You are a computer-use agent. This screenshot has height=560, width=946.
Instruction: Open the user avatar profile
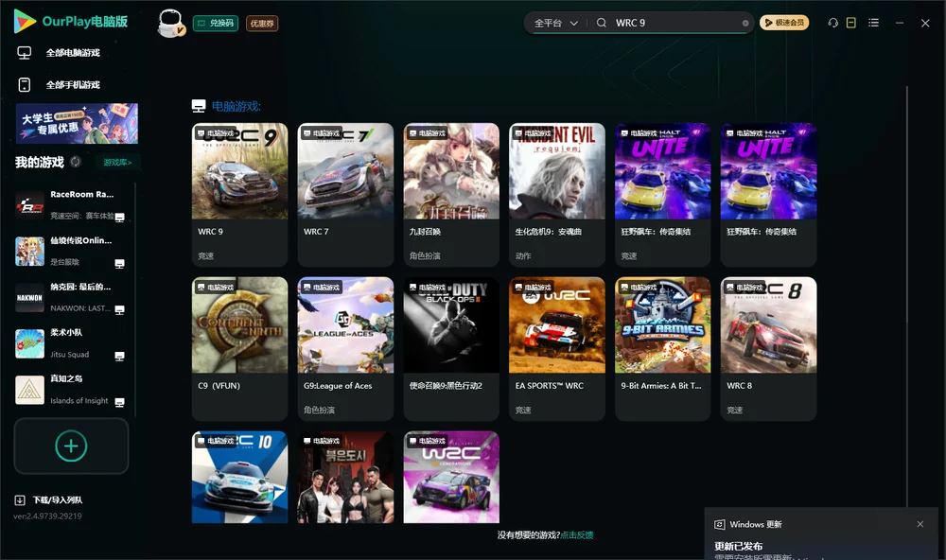pyautogui.click(x=170, y=23)
